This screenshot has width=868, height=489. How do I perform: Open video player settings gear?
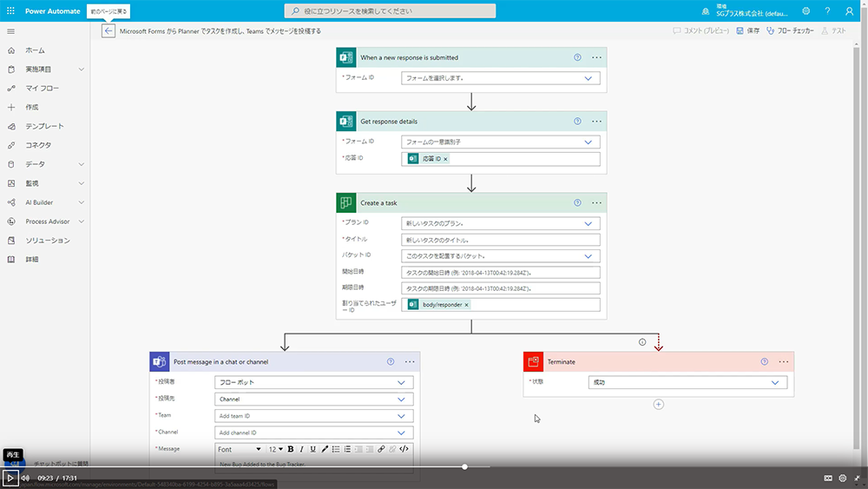[x=843, y=478]
